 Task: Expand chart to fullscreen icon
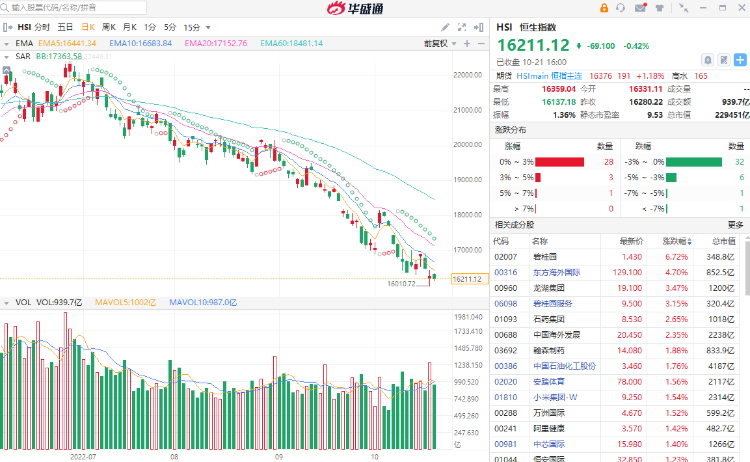tap(462, 27)
